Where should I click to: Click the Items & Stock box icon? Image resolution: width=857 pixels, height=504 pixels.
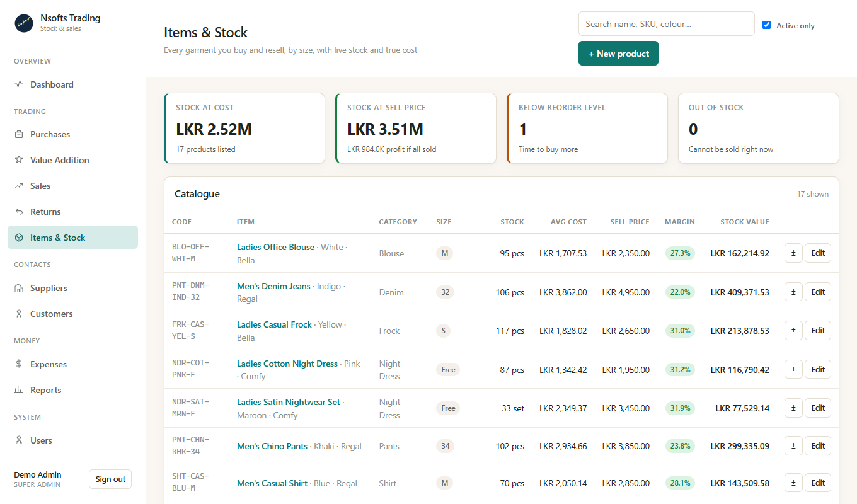(x=19, y=238)
